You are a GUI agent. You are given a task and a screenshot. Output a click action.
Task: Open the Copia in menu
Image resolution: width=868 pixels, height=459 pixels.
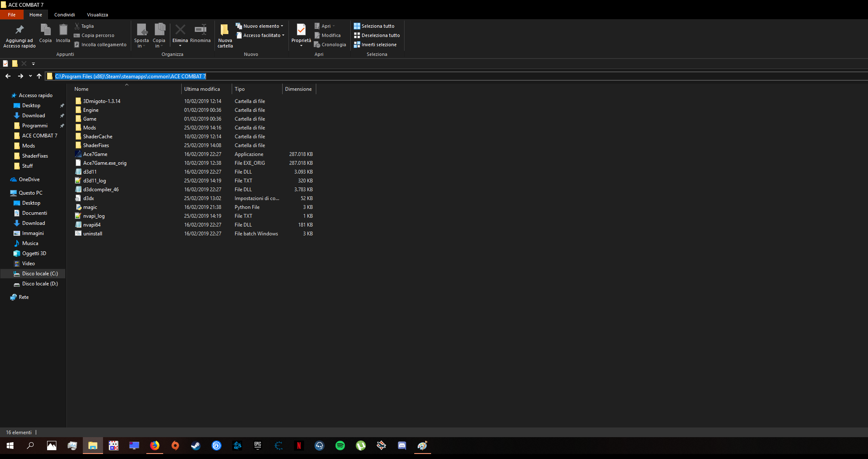tap(159, 36)
